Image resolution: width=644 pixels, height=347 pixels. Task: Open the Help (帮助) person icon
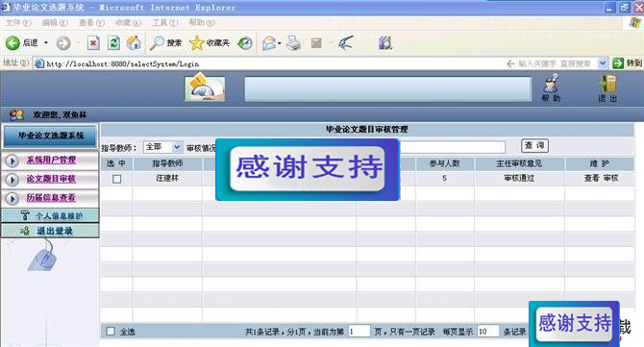pyautogui.click(x=551, y=84)
